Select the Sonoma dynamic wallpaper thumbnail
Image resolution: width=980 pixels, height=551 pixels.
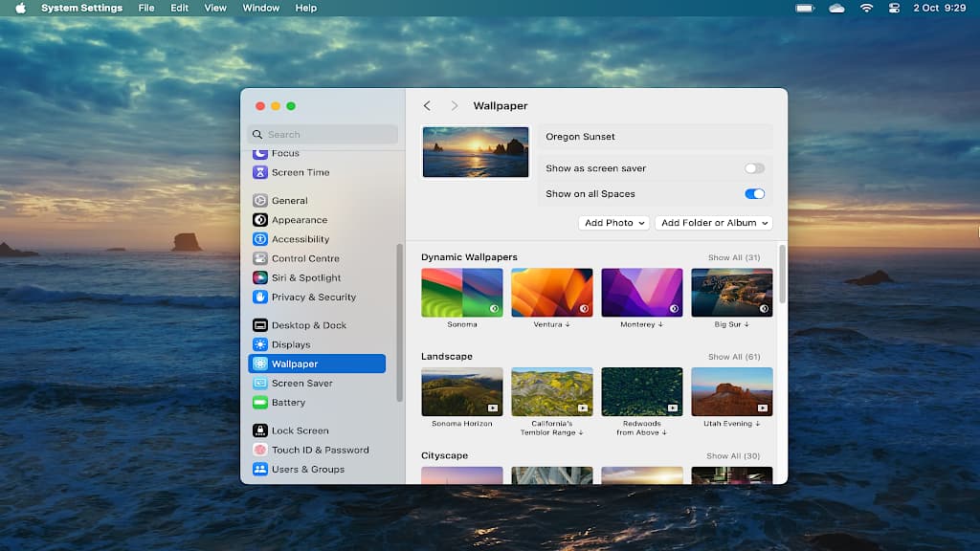coord(462,291)
